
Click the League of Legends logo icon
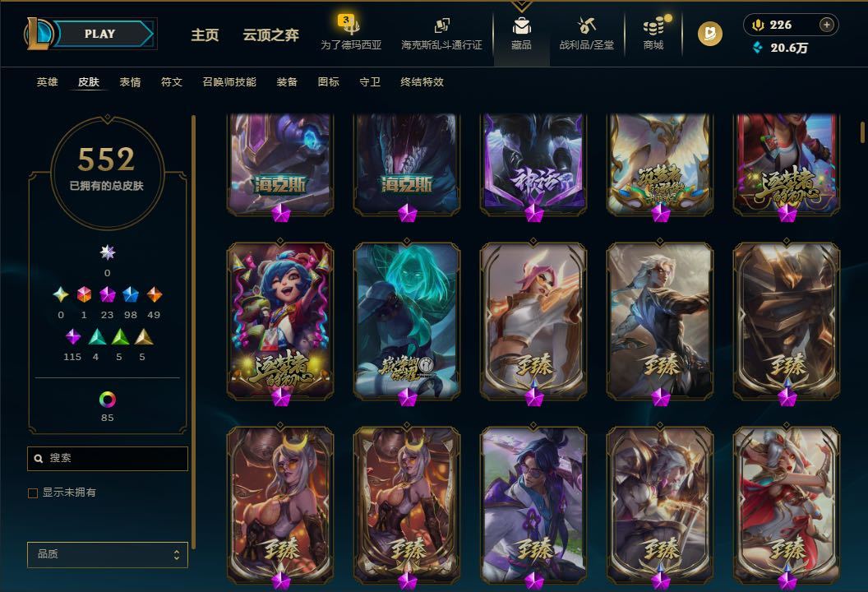pyautogui.click(x=39, y=33)
